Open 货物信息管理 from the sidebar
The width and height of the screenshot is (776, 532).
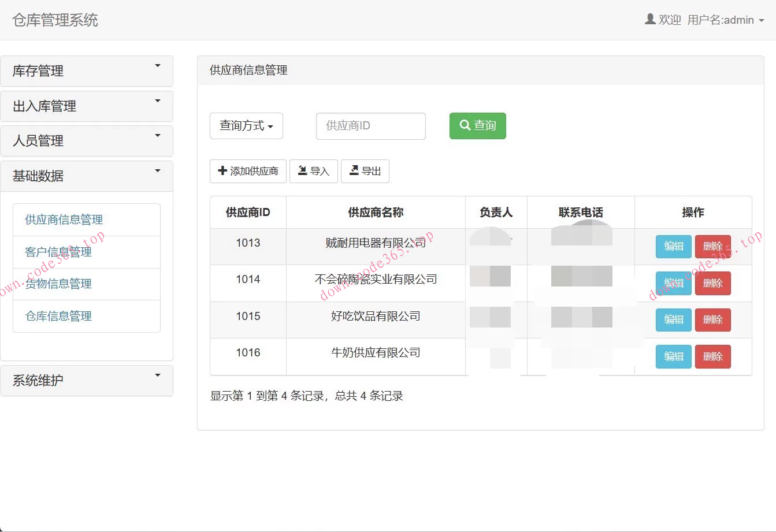(58, 284)
